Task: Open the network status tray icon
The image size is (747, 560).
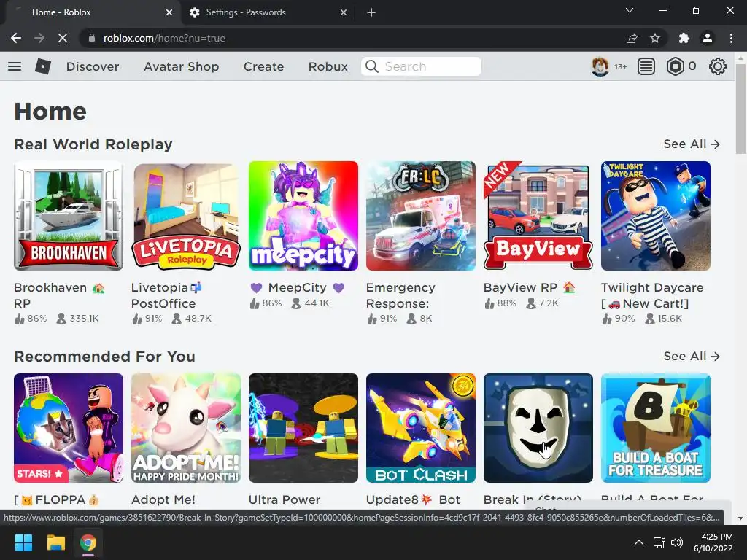Action: tap(659, 542)
